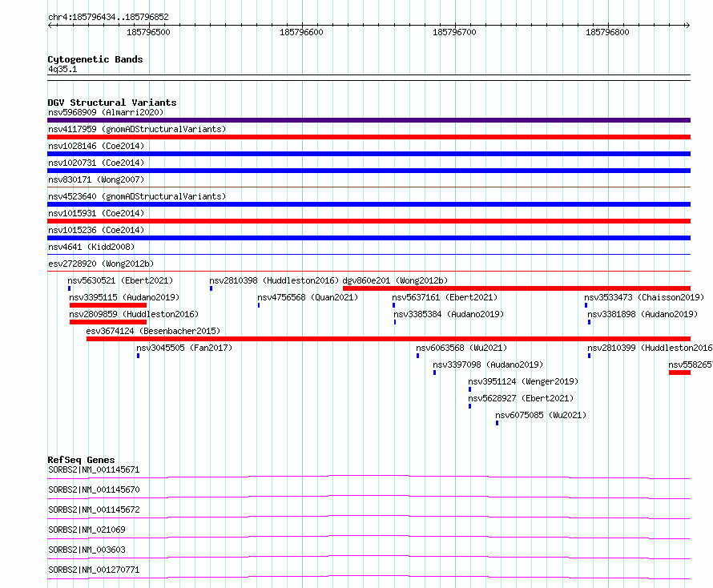Screen dimensions: 713x588
Task: Click nsv3395115 (Audano2019) label
Action: point(124,297)
